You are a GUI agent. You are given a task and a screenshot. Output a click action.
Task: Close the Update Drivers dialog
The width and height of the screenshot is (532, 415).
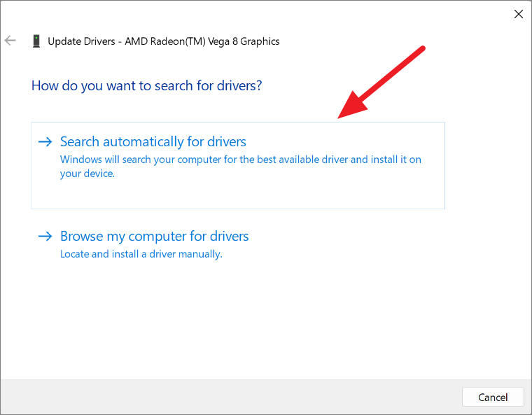coord(518,14)
